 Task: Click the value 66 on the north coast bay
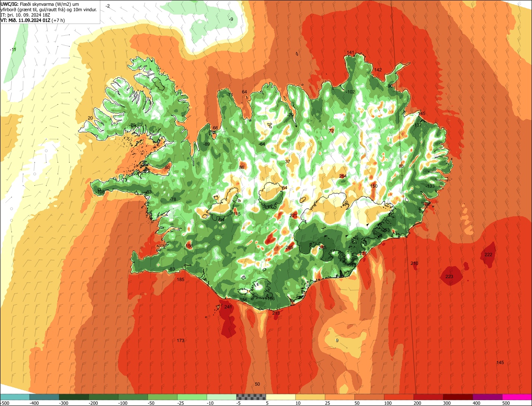coord(215,128)
